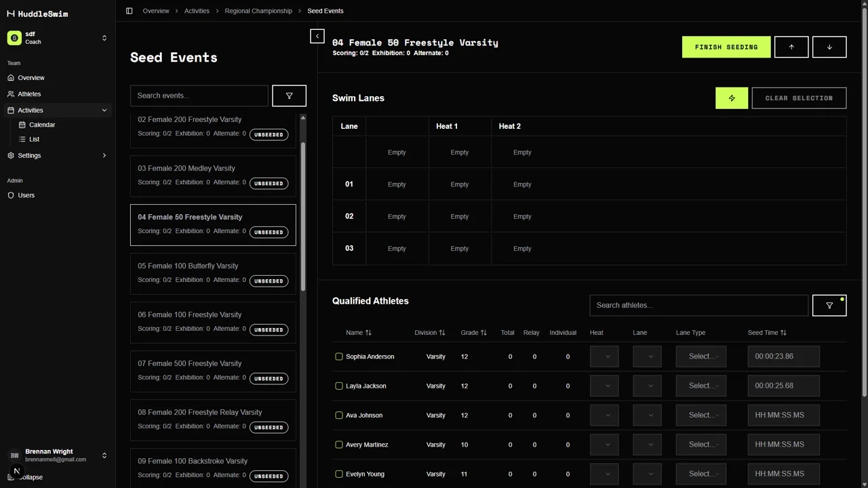Check the checkbox beside Ava Johnson

pyautogui.click(x=338, y=415)
